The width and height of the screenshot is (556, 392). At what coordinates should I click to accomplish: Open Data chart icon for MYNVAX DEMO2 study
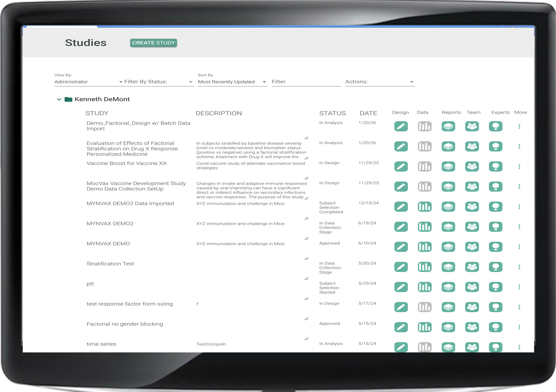tap(424, 227)
